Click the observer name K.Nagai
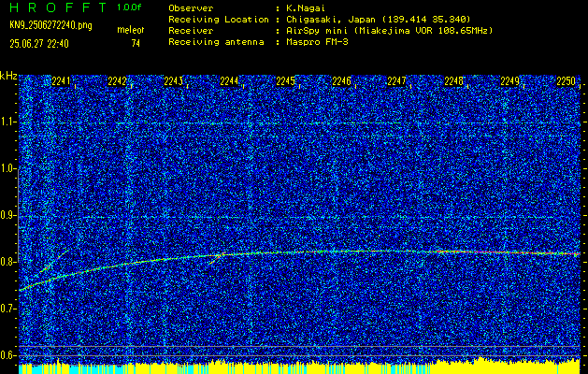This screenshot has width=588, height=374. pyautogui.click(x=304, y=8)
